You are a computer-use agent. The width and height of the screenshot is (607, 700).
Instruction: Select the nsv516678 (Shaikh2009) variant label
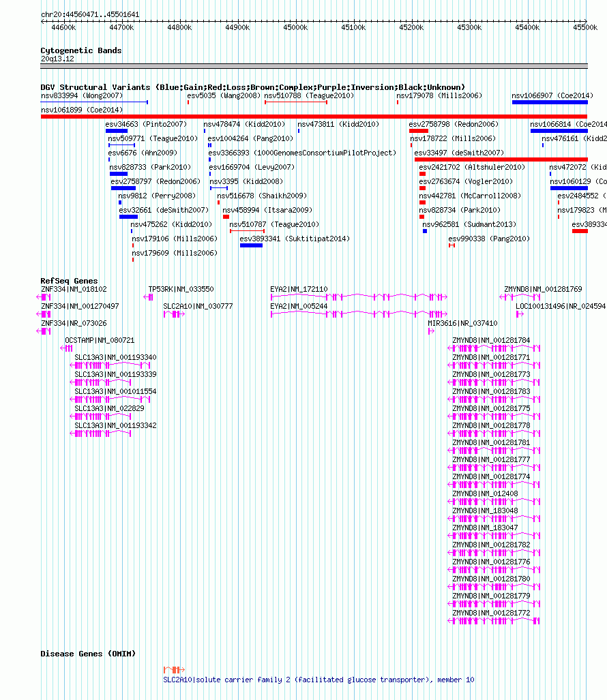coord(262,196)
